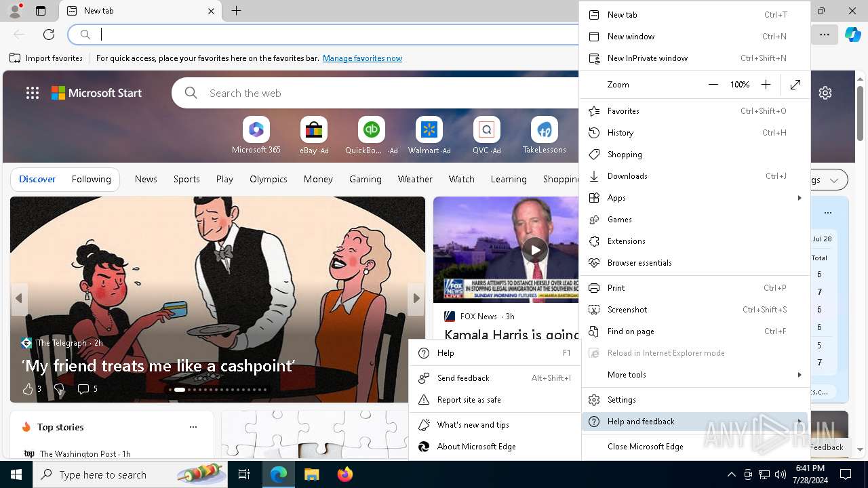The width and height of the screenshot is (868, 488).
Task: Show the next featured story slide
Action: pos(416,298)
